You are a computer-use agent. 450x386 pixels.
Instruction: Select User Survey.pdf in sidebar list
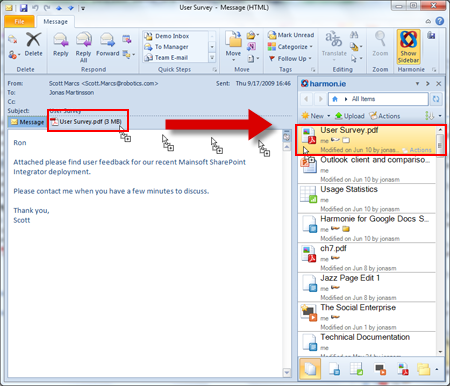coord(367,140)
